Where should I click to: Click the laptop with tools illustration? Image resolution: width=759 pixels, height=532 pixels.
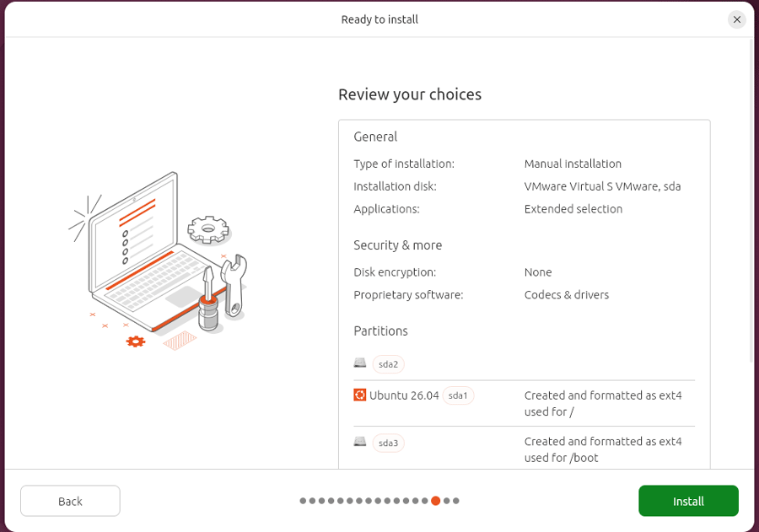(158, 261)
